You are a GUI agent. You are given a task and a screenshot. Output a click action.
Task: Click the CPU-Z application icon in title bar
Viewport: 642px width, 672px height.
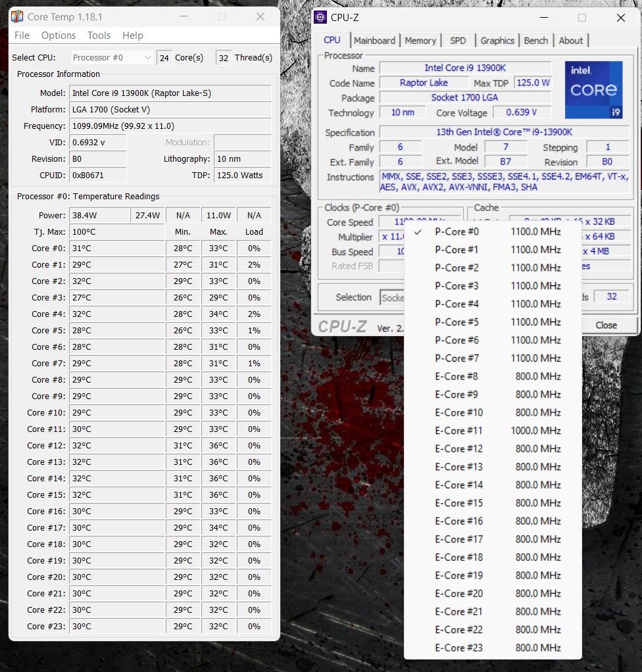pos(320,17)
